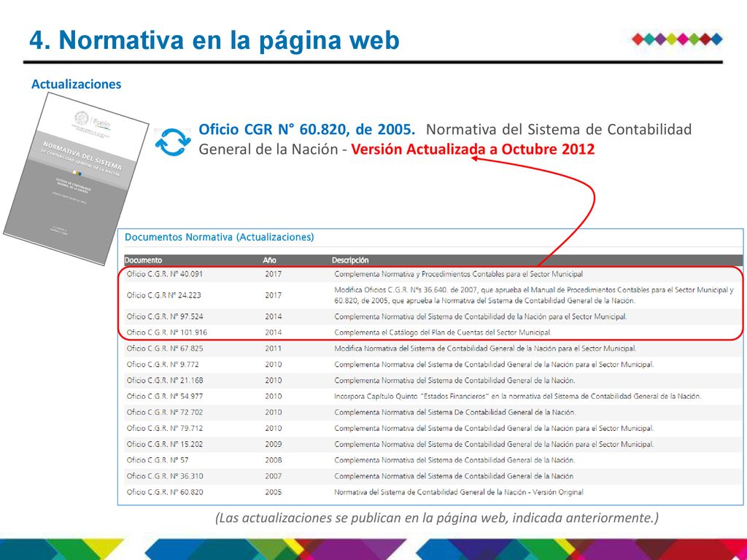The height and width of the screenshot is (560, 747).
Task: Open Oficio C.G.R. N° 36.310
Action: click(164, 475)
